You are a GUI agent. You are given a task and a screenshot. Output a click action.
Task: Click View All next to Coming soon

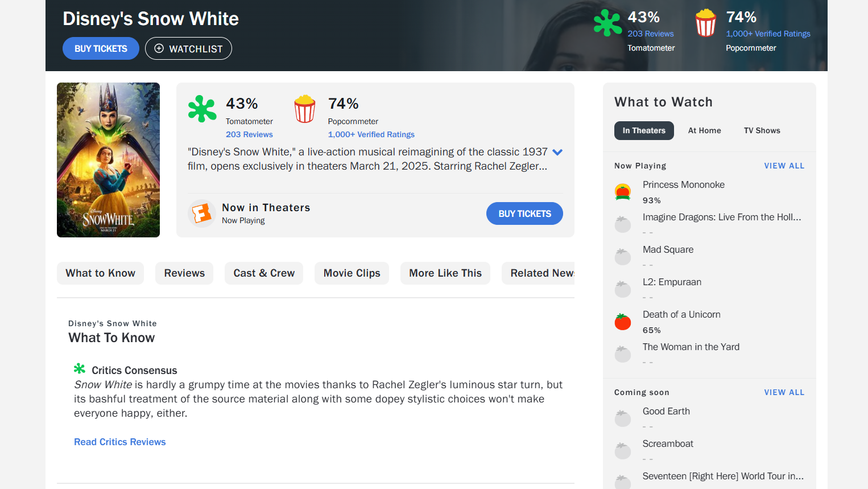point(784,392)
